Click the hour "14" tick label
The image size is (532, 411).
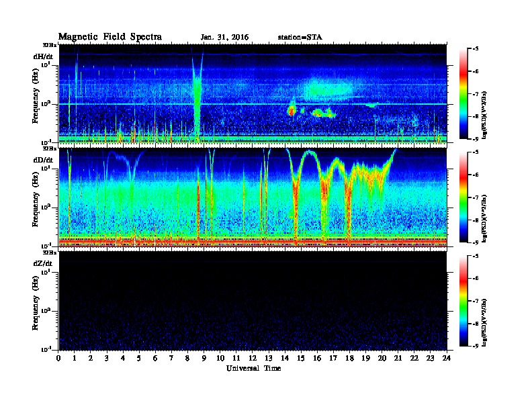click(285, 359)
